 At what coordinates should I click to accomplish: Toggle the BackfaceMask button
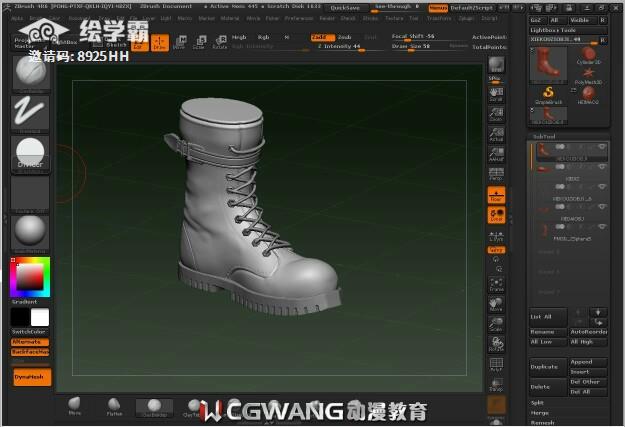[x=30, y=352]
